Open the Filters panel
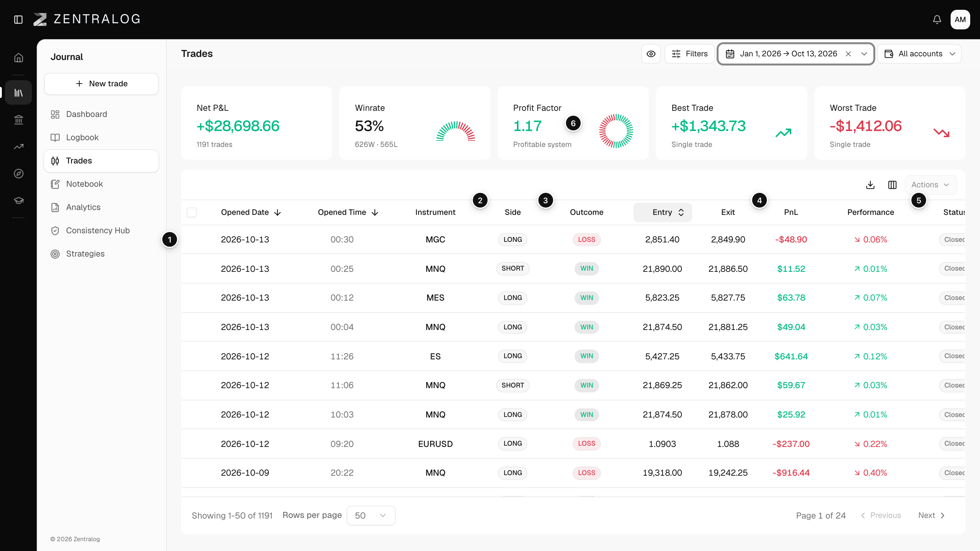 point(689,54)
